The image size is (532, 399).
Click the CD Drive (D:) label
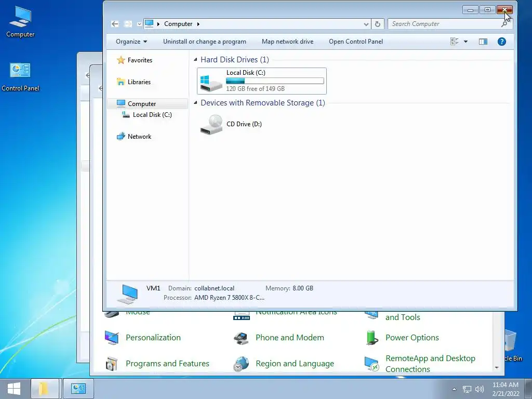click(244, 124)
